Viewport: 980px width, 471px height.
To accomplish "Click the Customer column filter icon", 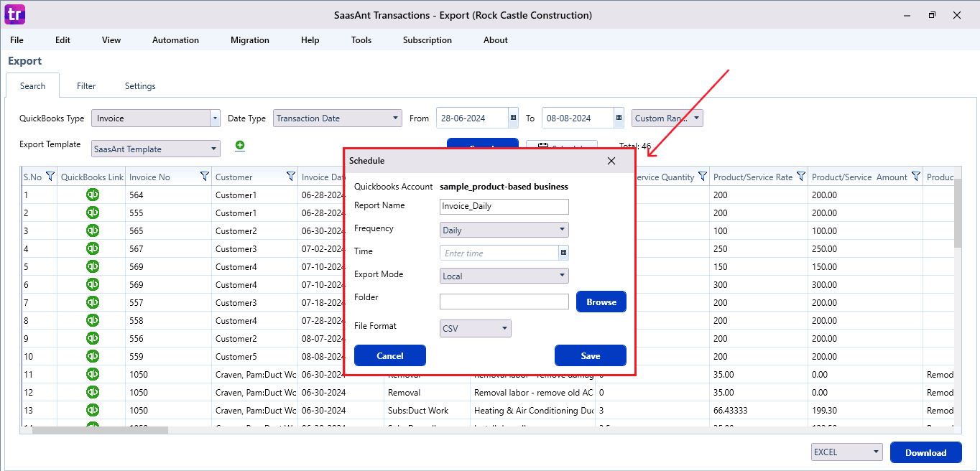I will [291, 177].
